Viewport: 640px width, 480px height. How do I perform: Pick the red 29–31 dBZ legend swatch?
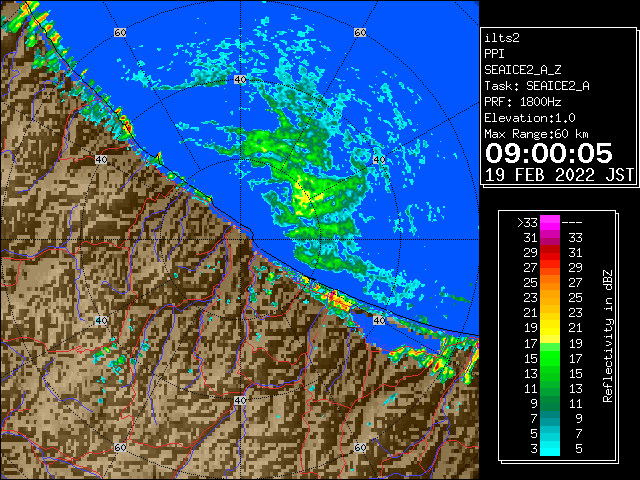pyautogui.click(x=550, y=253)
